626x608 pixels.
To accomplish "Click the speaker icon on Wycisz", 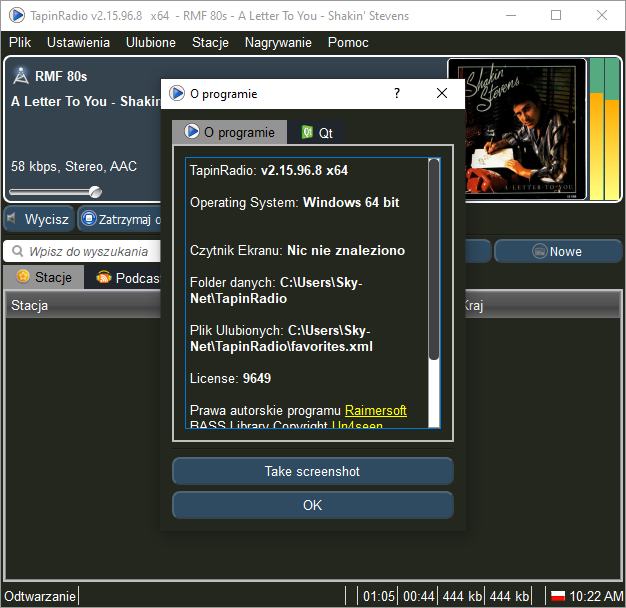I will (x=12, y=218).
